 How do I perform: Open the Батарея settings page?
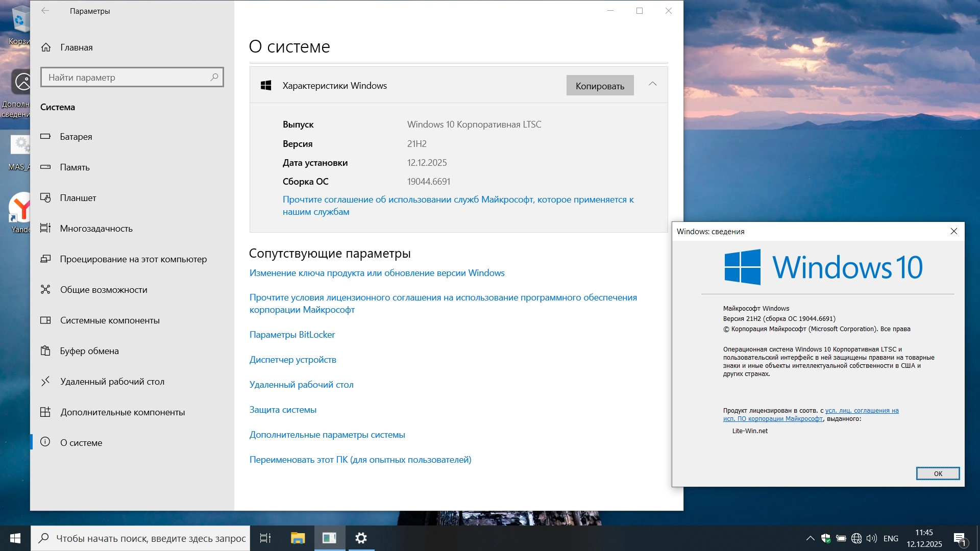coord(76,137)
